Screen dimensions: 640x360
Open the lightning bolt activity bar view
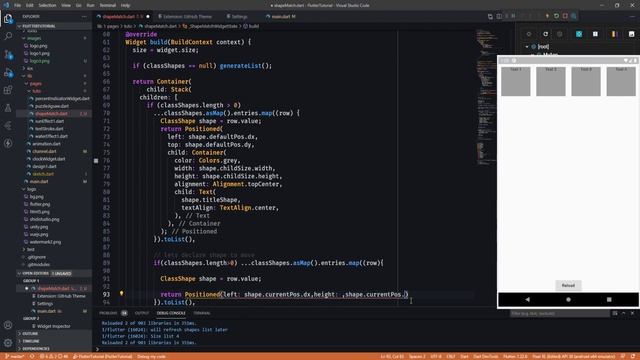tap(8, 143)
